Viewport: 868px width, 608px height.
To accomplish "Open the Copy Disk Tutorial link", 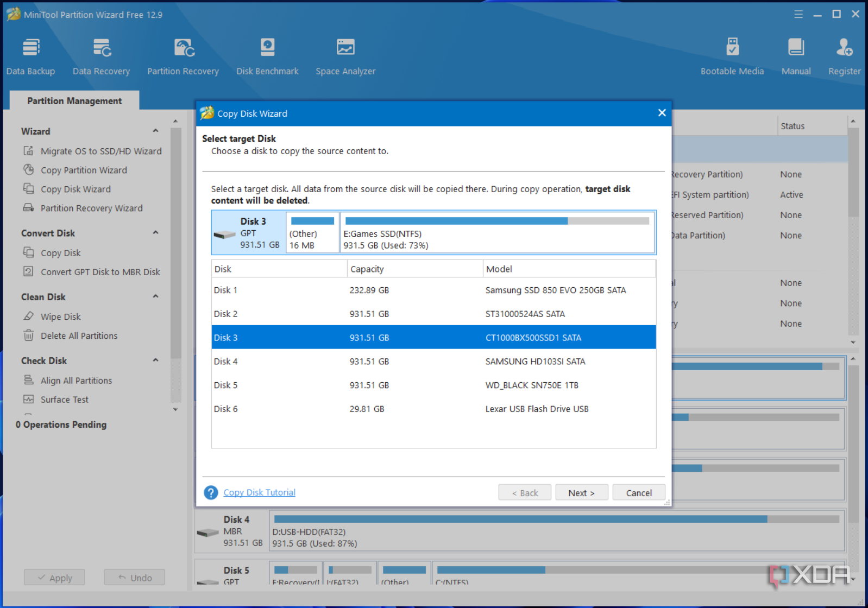I will pos(260,492).
